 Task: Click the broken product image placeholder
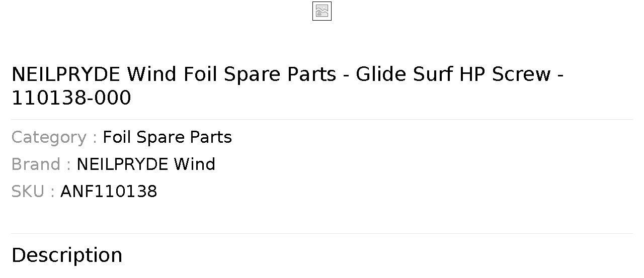(322, 11)
